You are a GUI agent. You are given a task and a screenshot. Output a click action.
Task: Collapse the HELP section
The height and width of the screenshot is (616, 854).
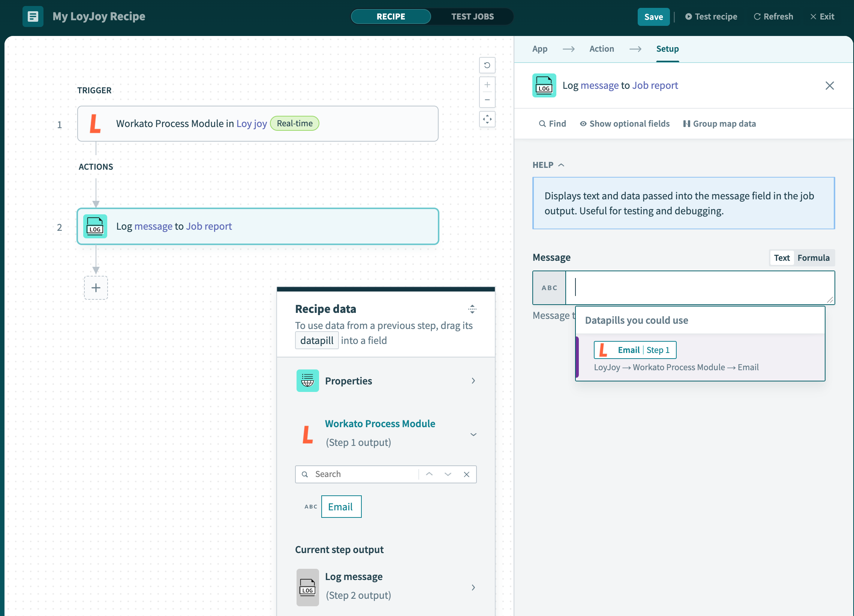click(548, 165)
